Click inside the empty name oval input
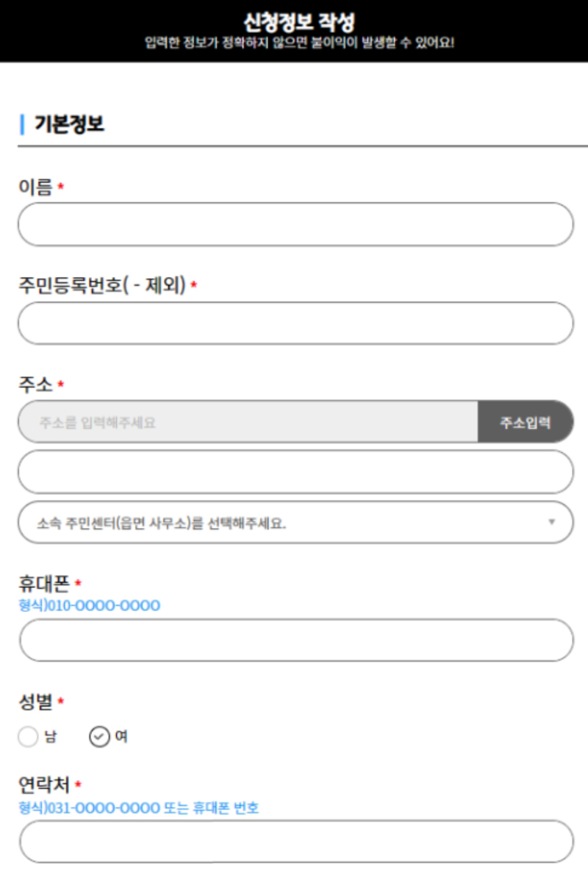588x888 pixels. (294, 224)
